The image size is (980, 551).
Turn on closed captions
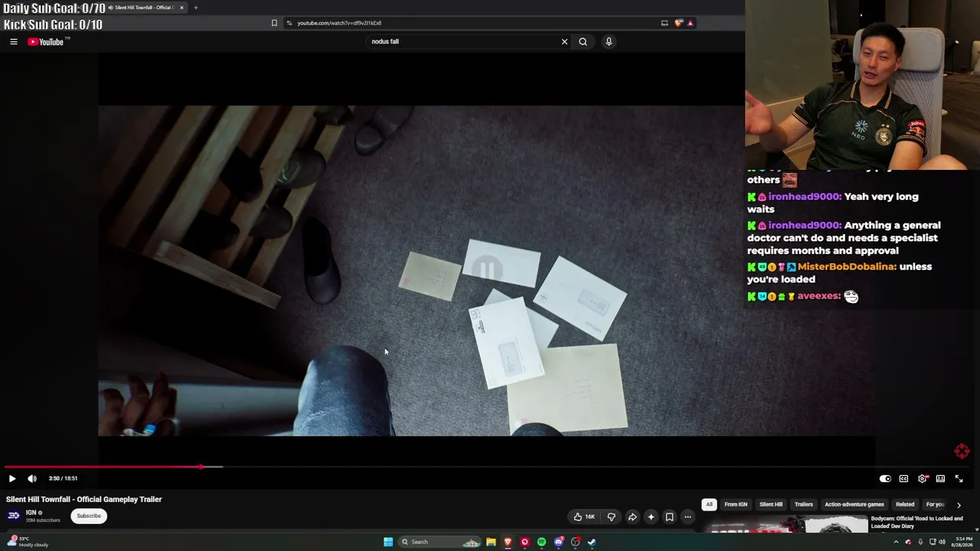pyautogui.click(x=903, y=478)
